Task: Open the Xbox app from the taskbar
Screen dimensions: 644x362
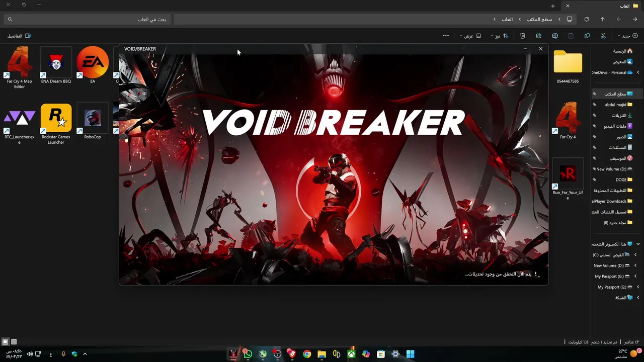Action: pos(351,354)
